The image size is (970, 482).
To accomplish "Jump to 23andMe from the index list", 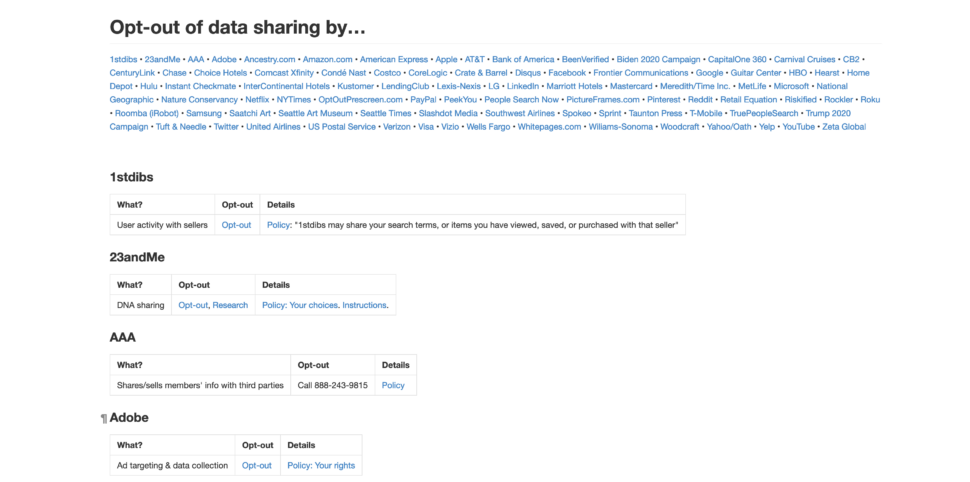I will tap(162, 59).
